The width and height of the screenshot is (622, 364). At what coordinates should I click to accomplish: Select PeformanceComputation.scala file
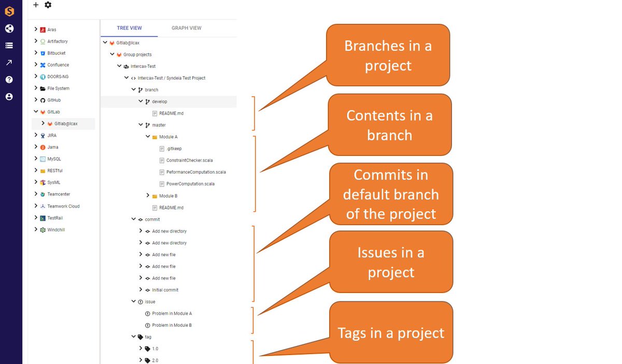pos(196,172)
